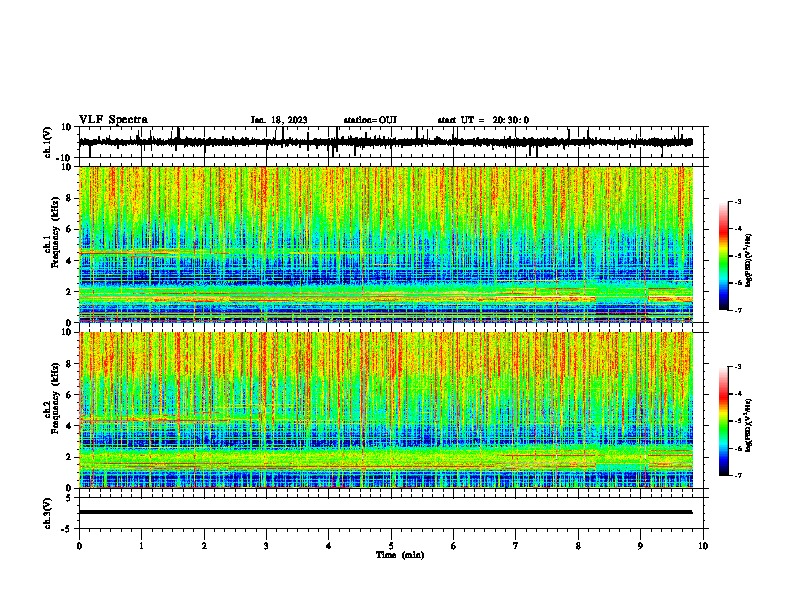
Task: Click the "ch.3(V)" axis label
Action: (x=48, y=514)
